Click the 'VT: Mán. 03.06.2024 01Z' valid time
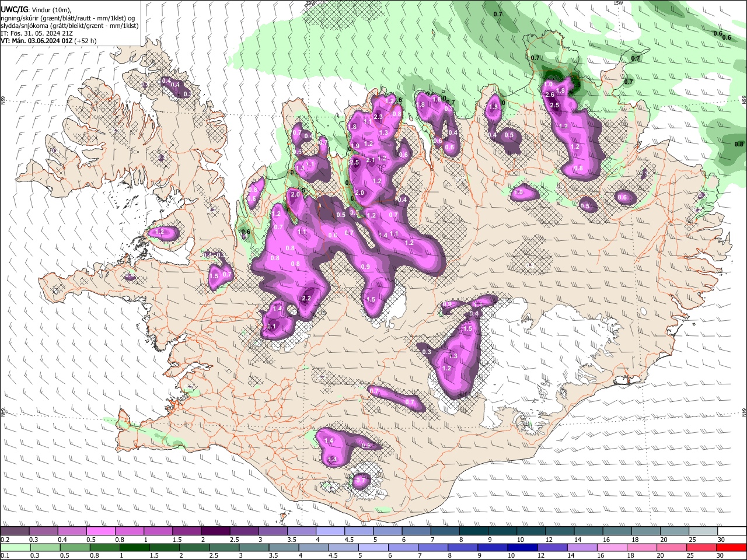This screenshot has width=747, height=560. tap(36, 41)
